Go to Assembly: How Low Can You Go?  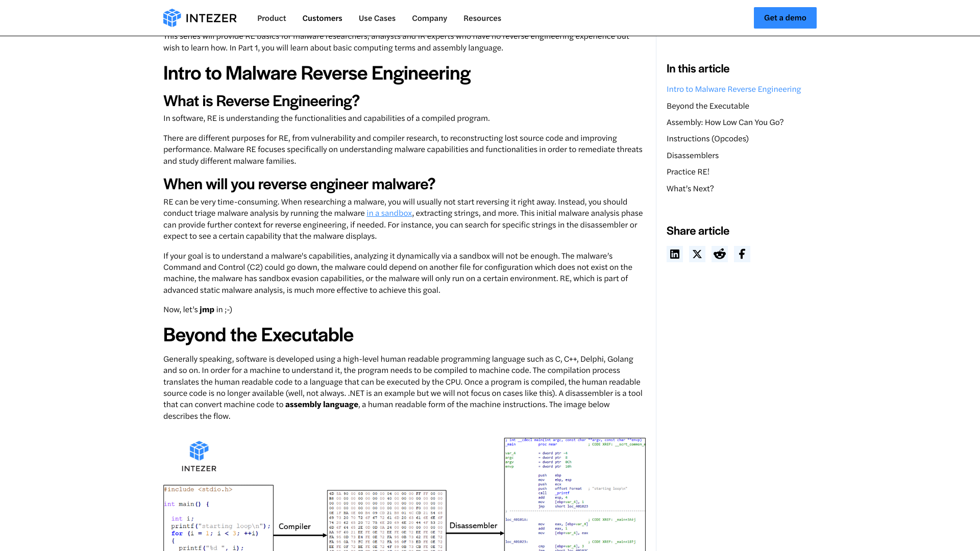(725, 122)
